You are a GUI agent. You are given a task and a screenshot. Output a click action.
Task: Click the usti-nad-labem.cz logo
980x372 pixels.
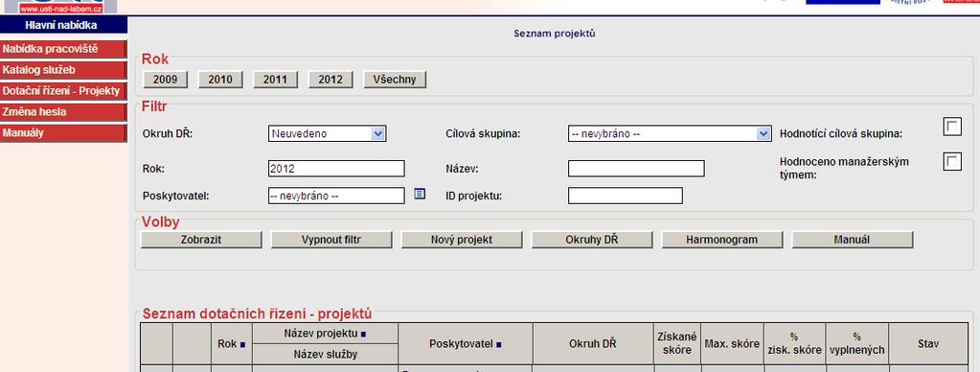pyautogui.click(x=60, y=7)
